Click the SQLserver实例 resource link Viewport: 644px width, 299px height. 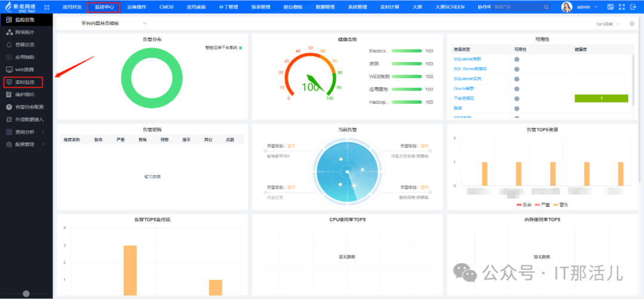pyautogui.click(x=467, y=79)
